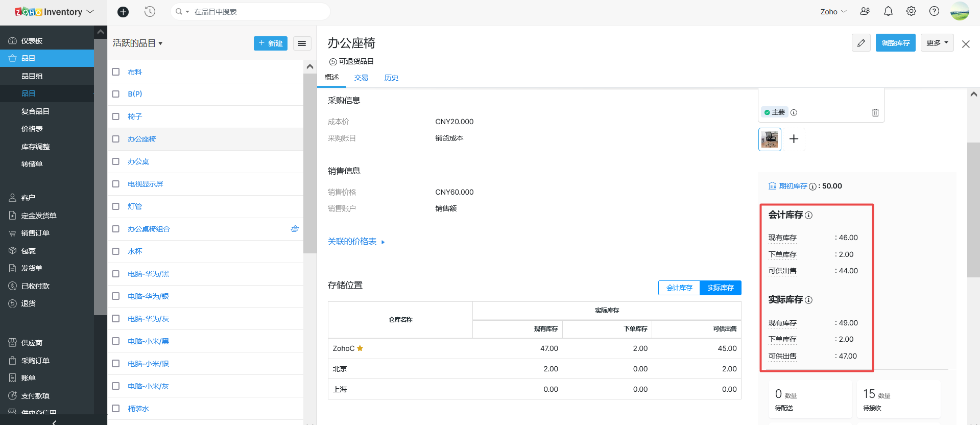This screenshot has height=425, width=980.
Task: Select the 办公桌 checkbox
Action: tap(116, 161)
